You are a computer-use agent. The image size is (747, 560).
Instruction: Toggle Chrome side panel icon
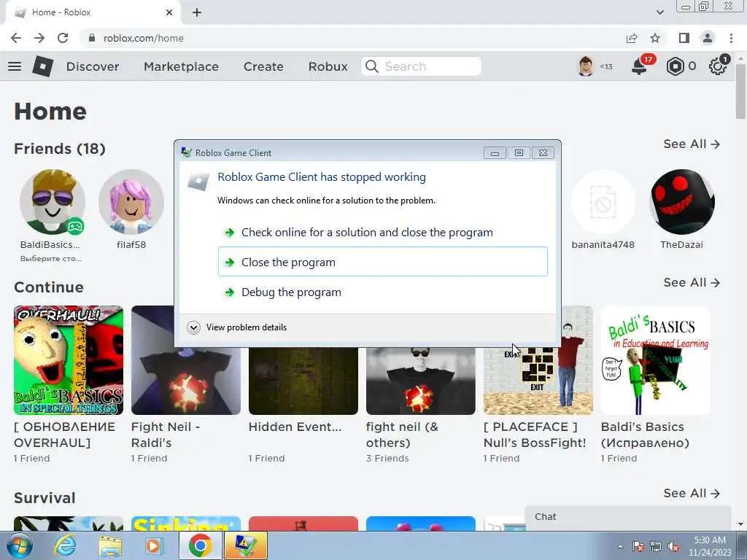684,38
